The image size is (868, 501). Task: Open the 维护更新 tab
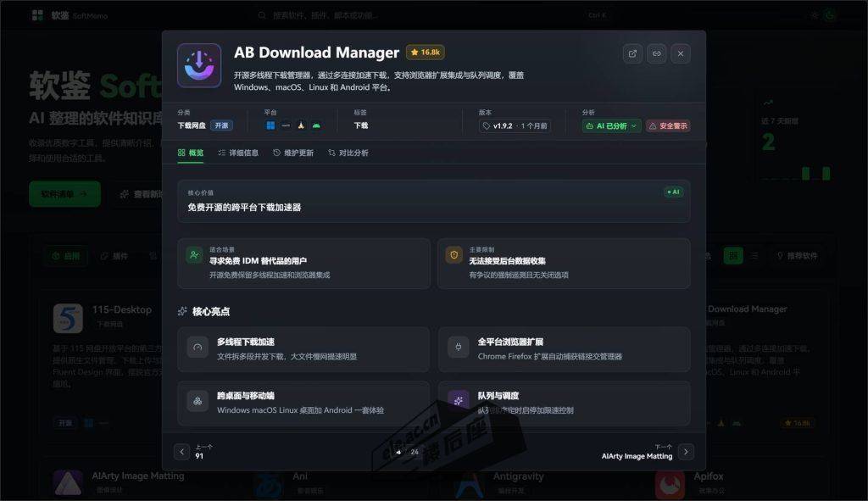pos(293,153)
